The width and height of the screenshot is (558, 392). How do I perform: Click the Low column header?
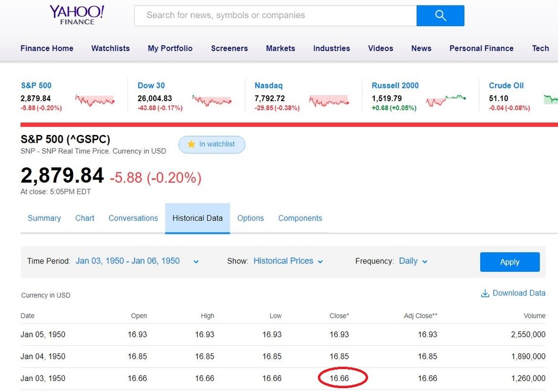click(x=275, y=316)
